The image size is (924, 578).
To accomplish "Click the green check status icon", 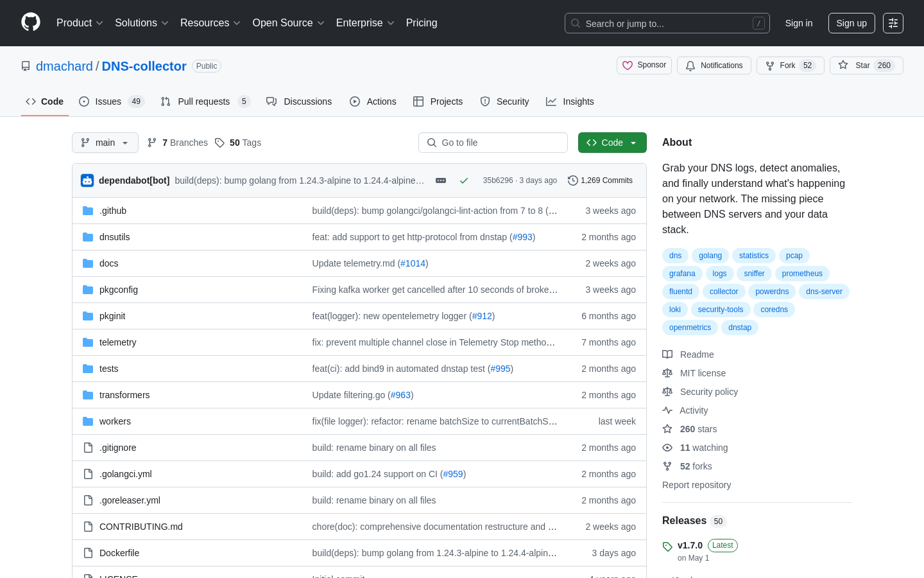I will coord(464,180).
